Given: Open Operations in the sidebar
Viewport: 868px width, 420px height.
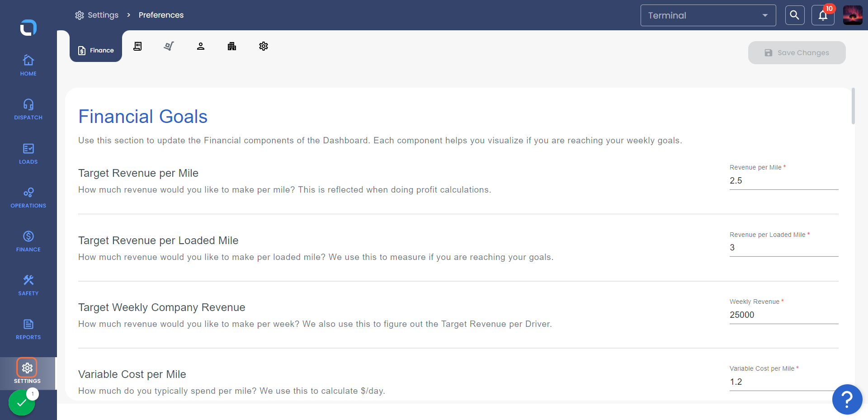Looking at the screenshot, I should 28,198.
